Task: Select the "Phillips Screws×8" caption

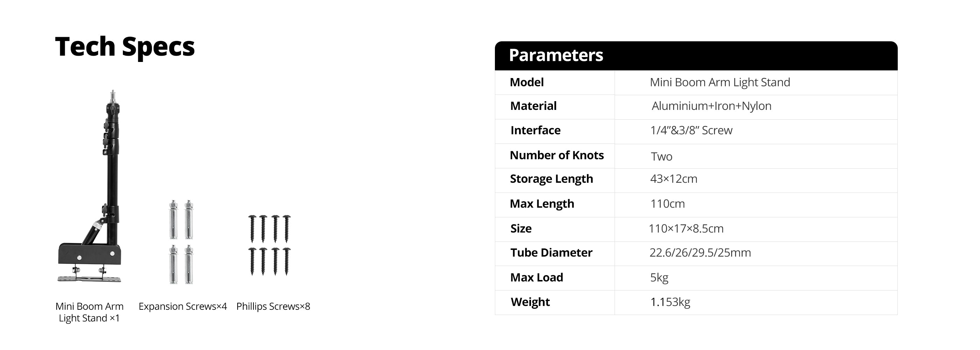Action: [x=273, y=306]
